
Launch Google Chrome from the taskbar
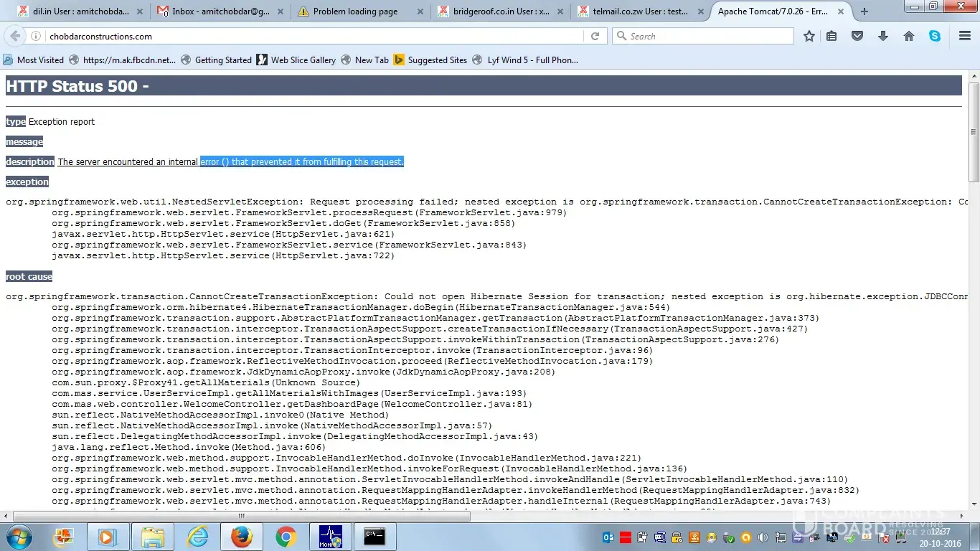[x=286, y=536]
